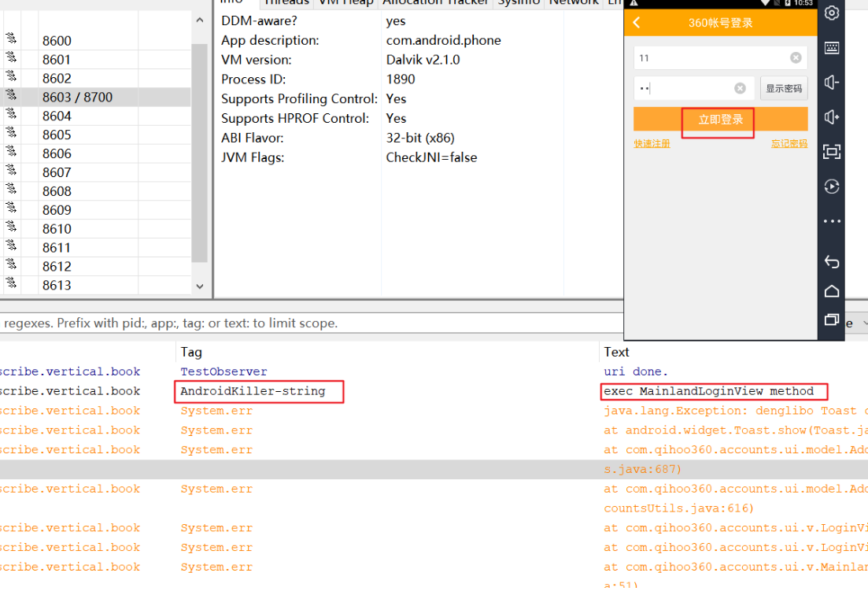Select process row 8611
This screenshot has width=868, height=591.
pyautogui.click(x=95, y=248)
